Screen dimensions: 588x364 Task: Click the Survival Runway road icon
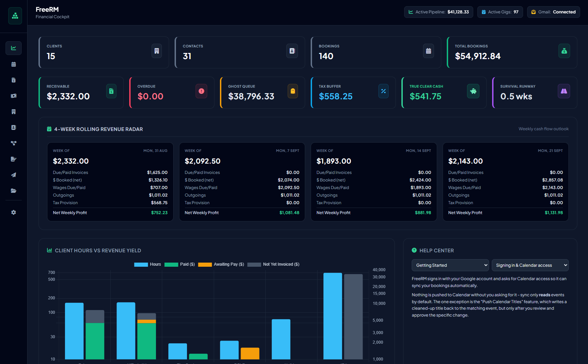click(x=564, y=91)
